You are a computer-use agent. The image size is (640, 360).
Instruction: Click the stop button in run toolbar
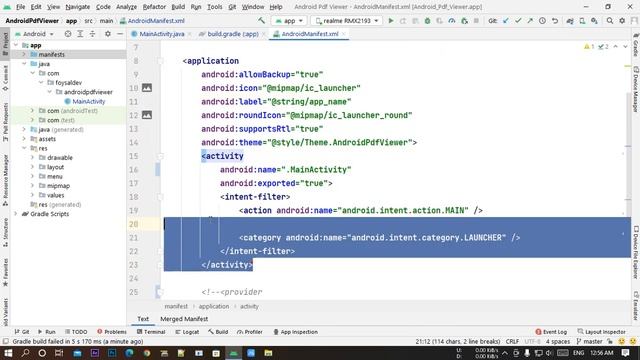476,21
